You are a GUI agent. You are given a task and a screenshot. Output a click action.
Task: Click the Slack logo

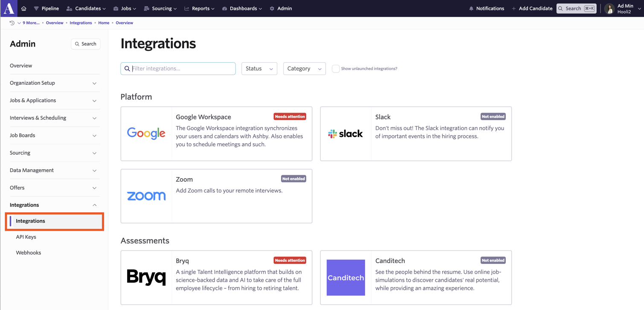coord(345,134)
